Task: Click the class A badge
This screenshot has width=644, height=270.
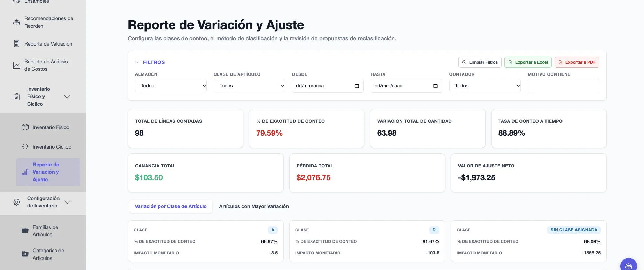Action: coord(273,230)
